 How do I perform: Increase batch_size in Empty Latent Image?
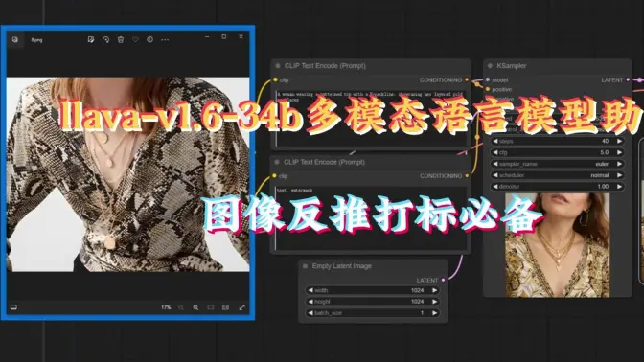coord(434,313)
